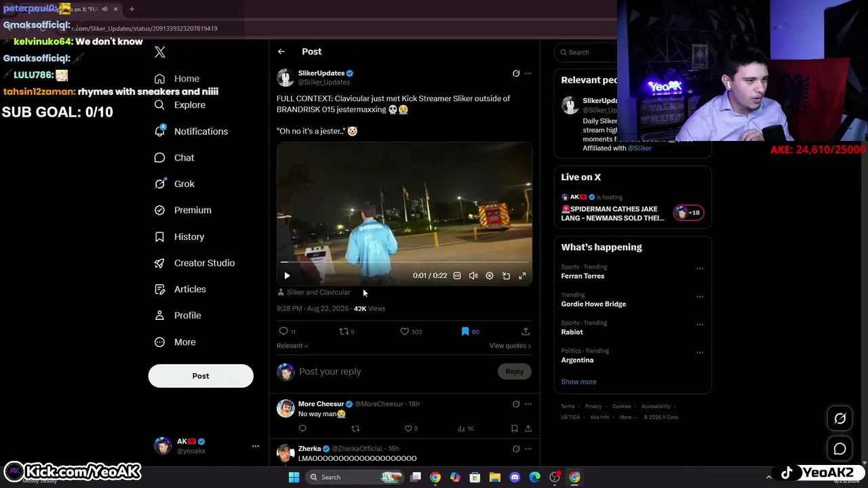Open options for the Argentina trend
Screen dimensions: 868x488
pyautogui.click(x=700, y=352)
